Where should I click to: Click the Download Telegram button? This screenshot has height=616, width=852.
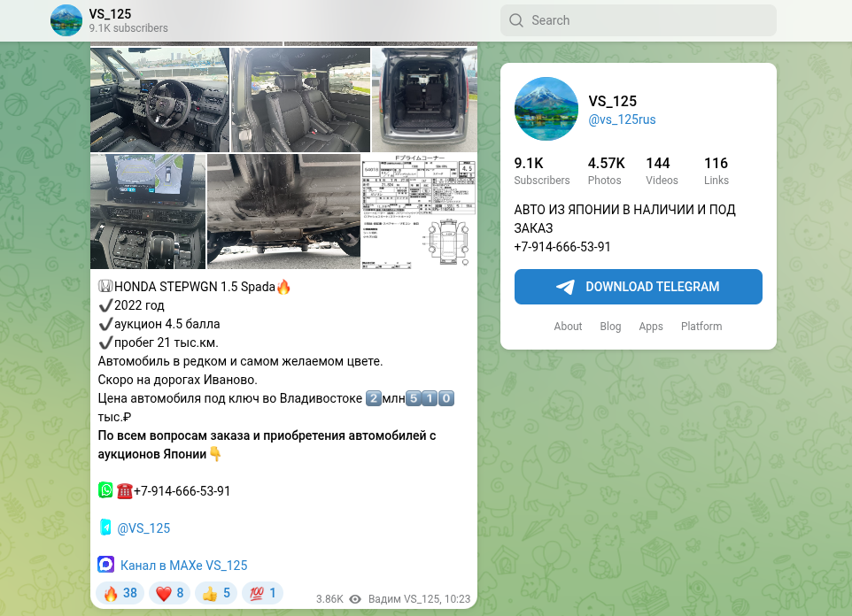(x=638, y=287)
